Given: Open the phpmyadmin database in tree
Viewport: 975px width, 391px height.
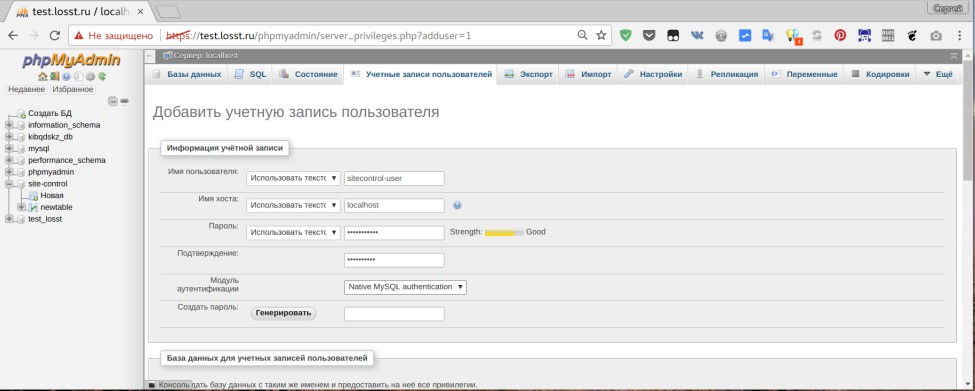Looking at the screenshot, I should pyautogui.click(x=51, y=172).
